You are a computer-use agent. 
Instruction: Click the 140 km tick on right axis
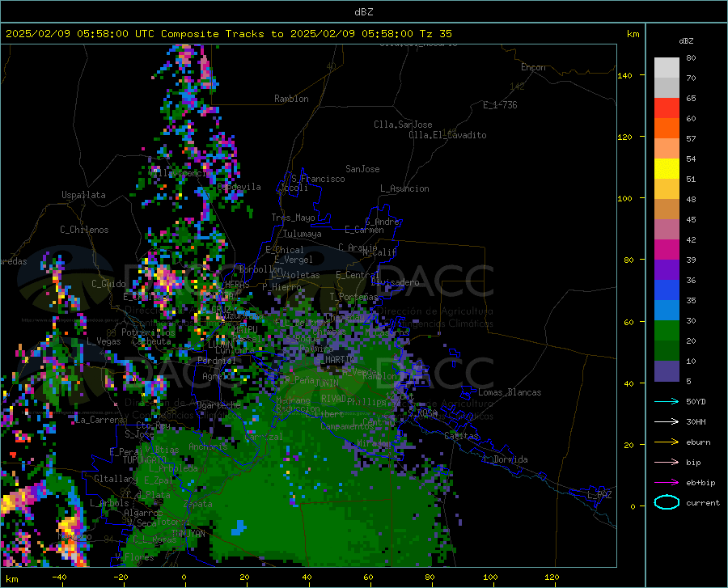click(x=624, y=75)
